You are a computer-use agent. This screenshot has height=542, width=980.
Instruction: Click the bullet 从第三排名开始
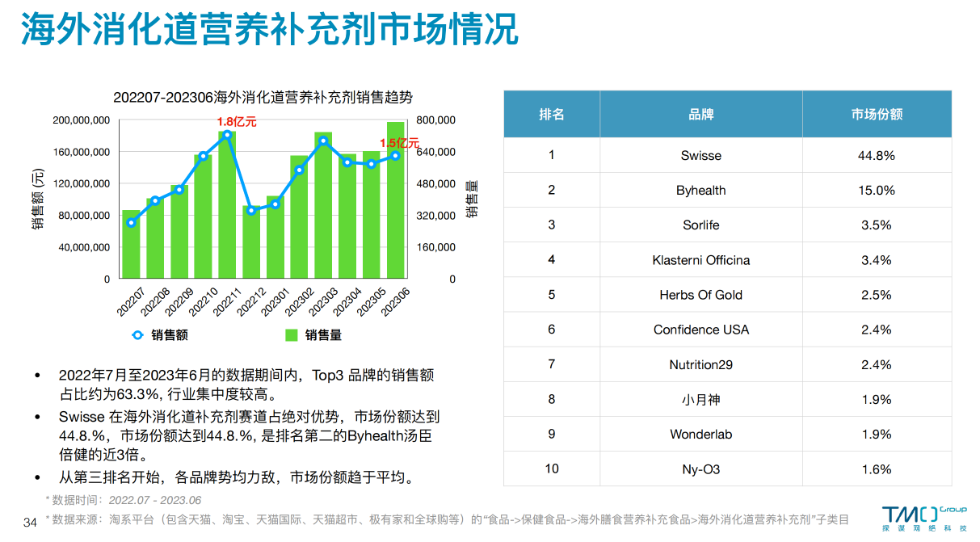237,477
